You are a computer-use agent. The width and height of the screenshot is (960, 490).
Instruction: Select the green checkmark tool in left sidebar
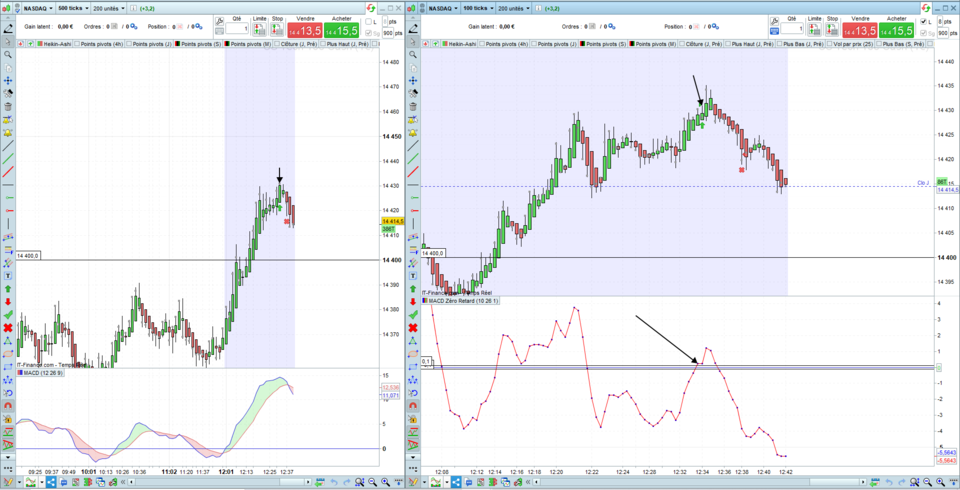pyautogui.click(x=8, y=314)
